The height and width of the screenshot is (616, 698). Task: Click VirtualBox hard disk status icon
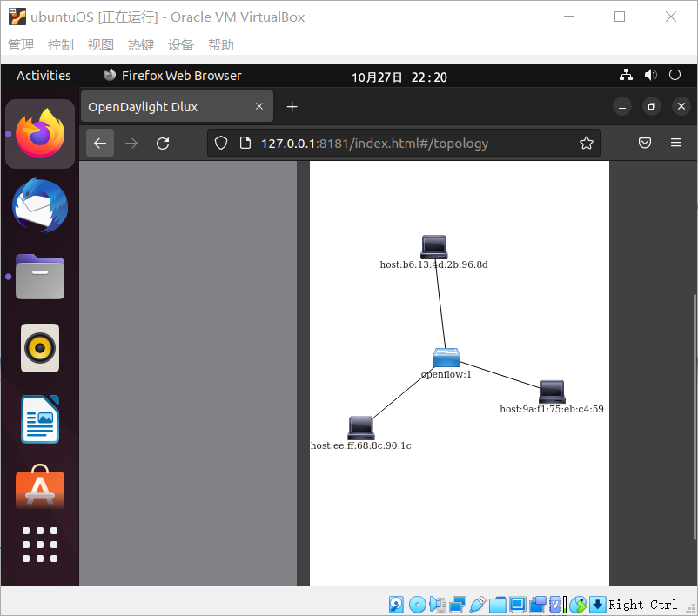tap(396, 605)
